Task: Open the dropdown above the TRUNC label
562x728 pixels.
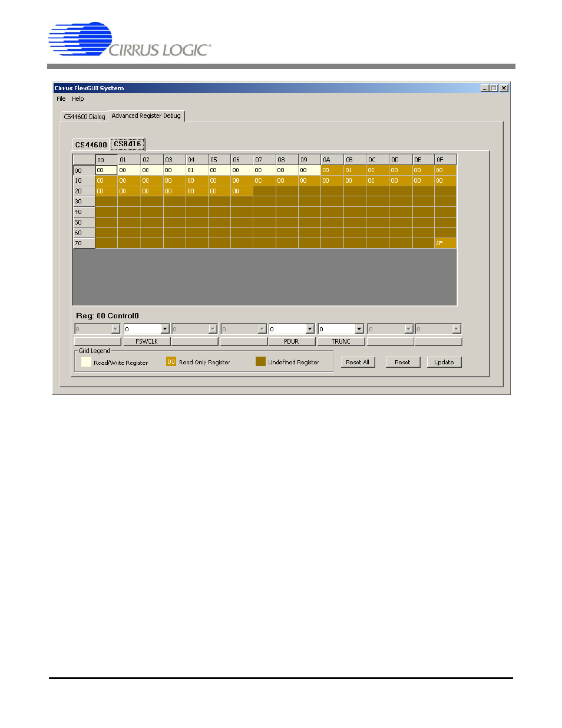Action: [359, 329]
